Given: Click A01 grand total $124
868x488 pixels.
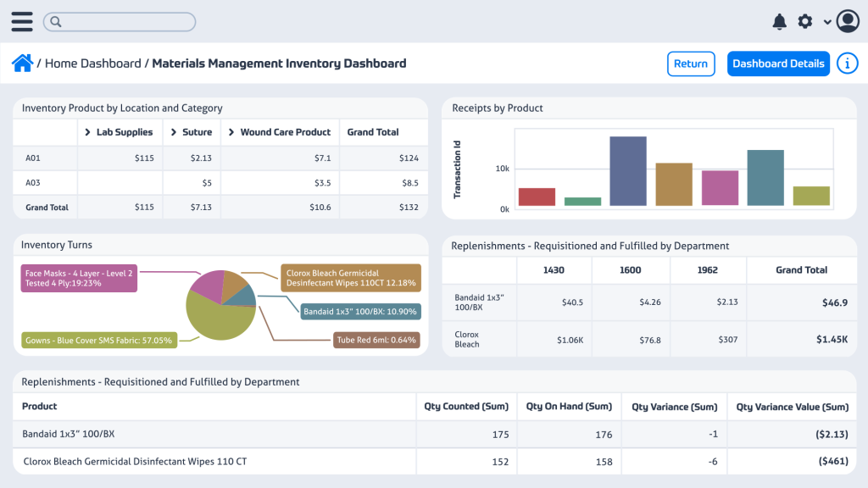Looking at the screenshot, I should coord(409,158).
